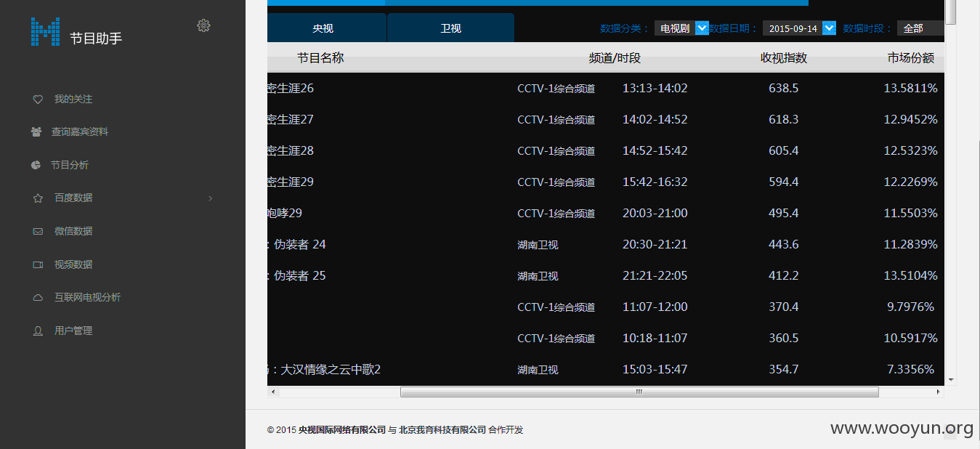Open 互联网电视分析 menu item
980x449 pixels.
[x=87, y=298]
